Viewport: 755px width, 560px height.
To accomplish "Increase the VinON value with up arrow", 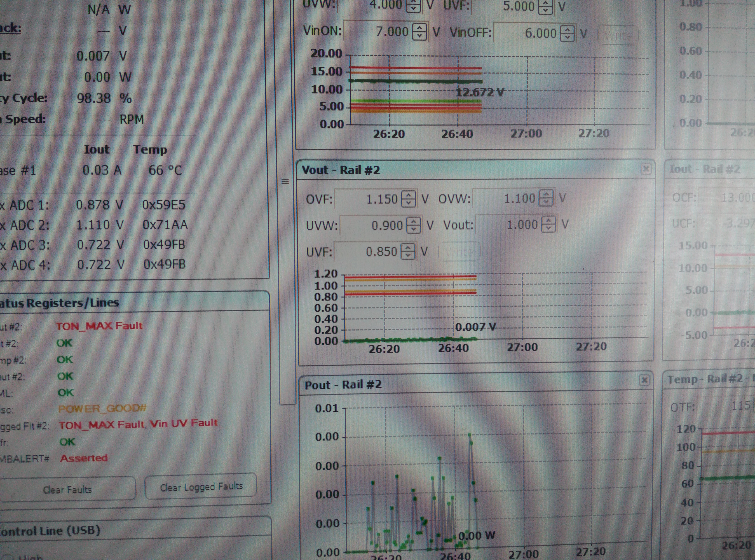I will [x=419, y=28].
